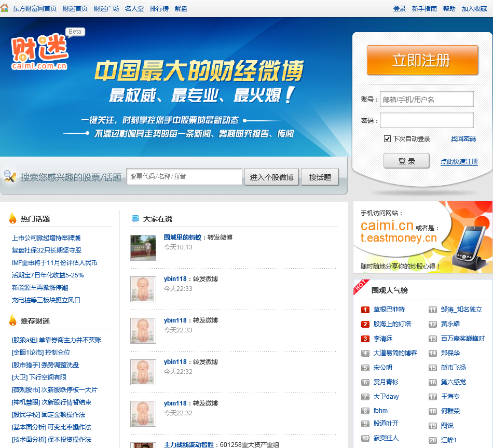Open 大道易简的博客 in ranking
Image resolution: width=493 pixels, height=448 pixels.
coord(395,353)
